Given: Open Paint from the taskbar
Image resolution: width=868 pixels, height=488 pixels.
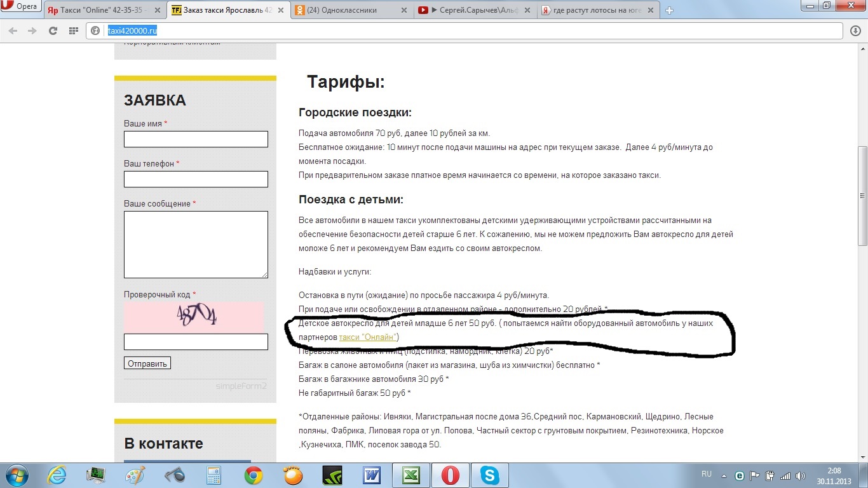Looking at the screenshot, I should [135, 475].
